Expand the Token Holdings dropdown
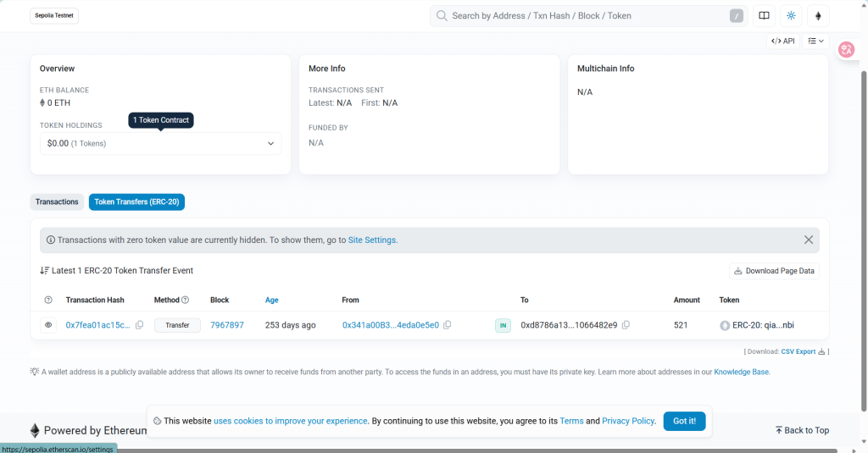The height and width of the screenshot is (453, 868). click(160, 143)
